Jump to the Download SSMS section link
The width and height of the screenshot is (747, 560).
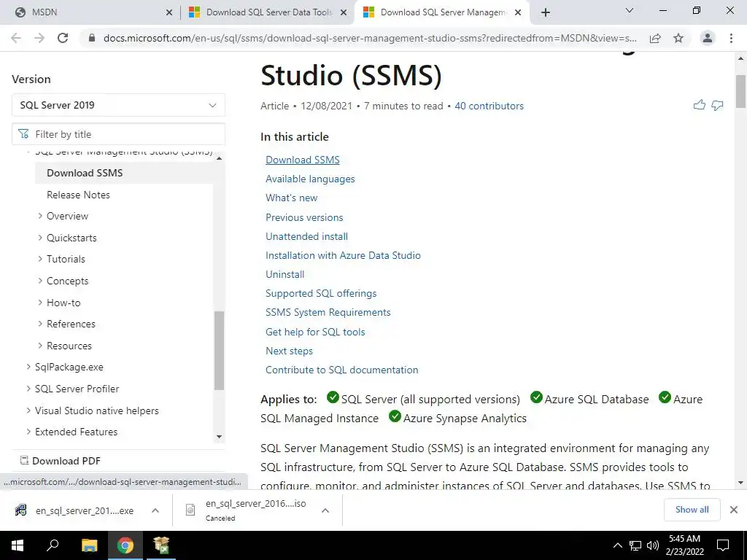303,160
